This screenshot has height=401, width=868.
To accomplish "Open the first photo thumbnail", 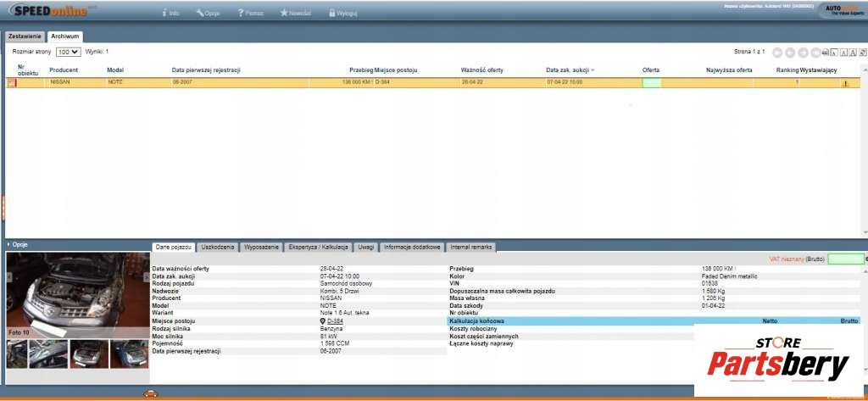I will [17, 354].
